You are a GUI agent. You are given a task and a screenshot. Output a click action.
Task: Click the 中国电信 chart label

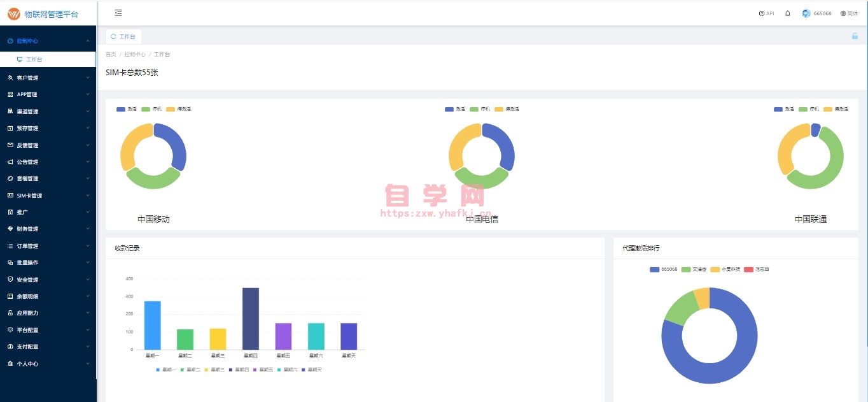click(x=482, y=219)
